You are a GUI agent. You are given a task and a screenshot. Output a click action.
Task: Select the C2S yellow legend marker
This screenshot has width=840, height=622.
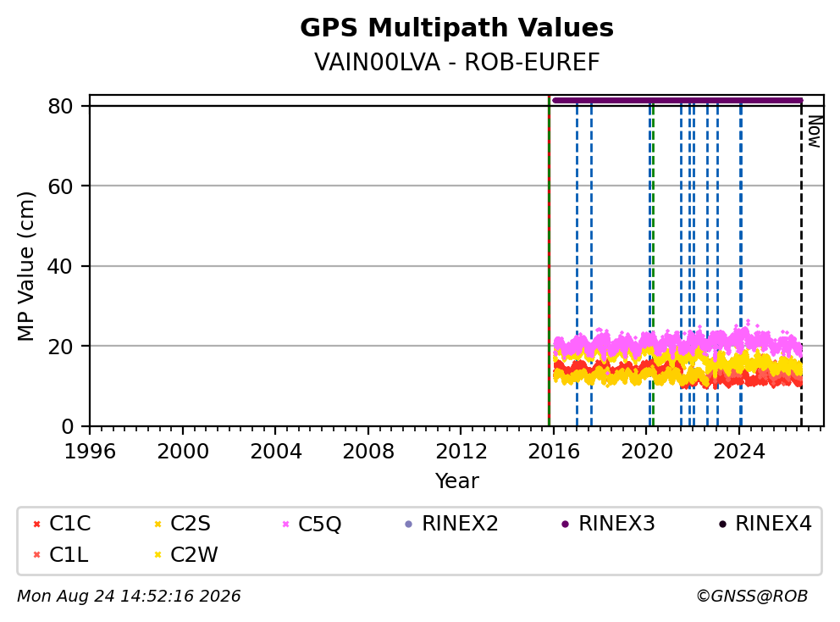coord(157,524)
